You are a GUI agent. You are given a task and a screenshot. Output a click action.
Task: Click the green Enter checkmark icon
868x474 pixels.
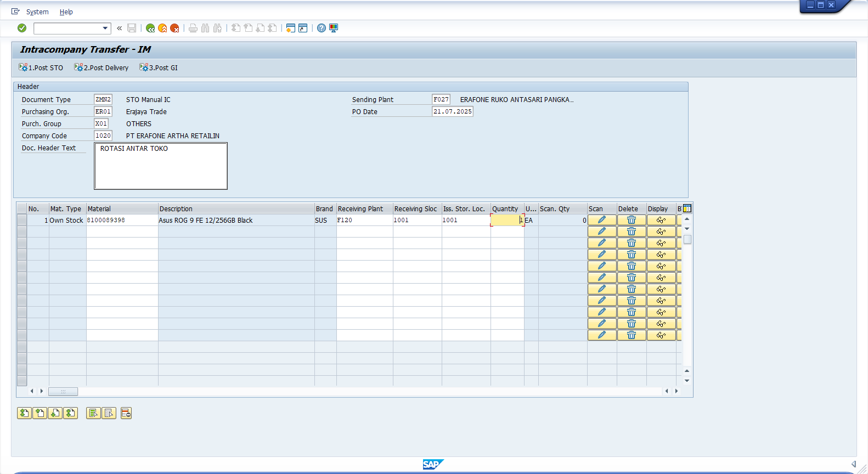(x=22, y=28)
